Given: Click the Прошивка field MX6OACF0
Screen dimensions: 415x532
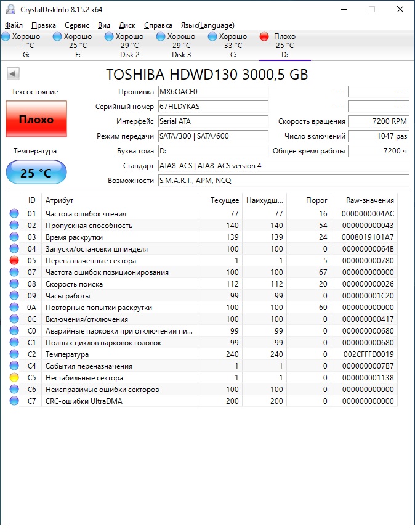Looking at the screenshot, I should point(214,92).
